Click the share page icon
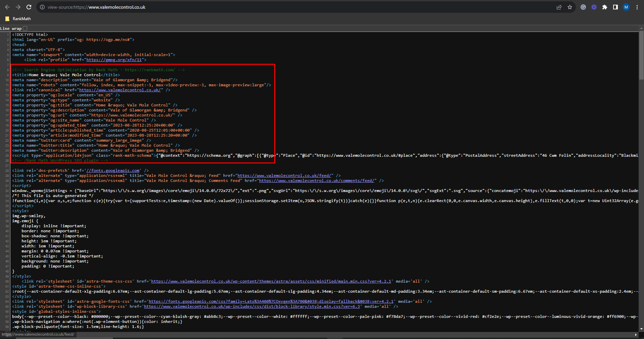Viewport: 644px width, 339px height. (559, 7)
